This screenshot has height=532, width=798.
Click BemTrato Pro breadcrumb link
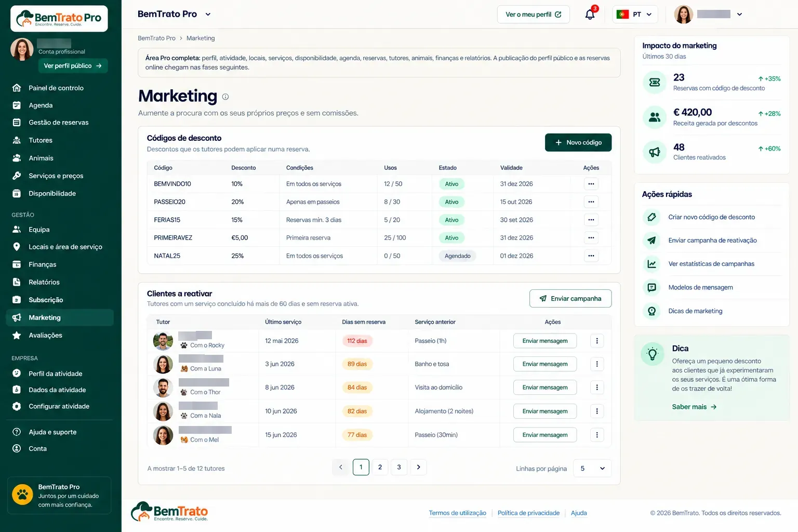tap(156, 38)
